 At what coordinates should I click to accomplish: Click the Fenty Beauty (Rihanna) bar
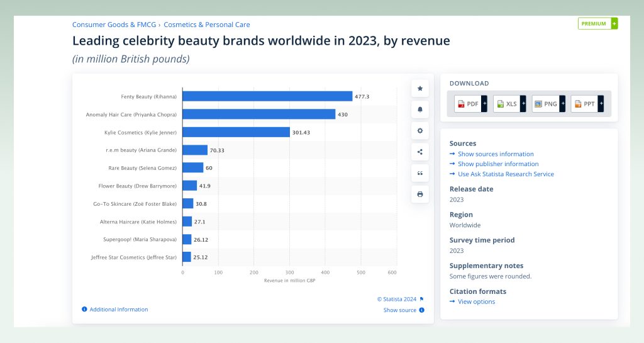click(267, 96)
